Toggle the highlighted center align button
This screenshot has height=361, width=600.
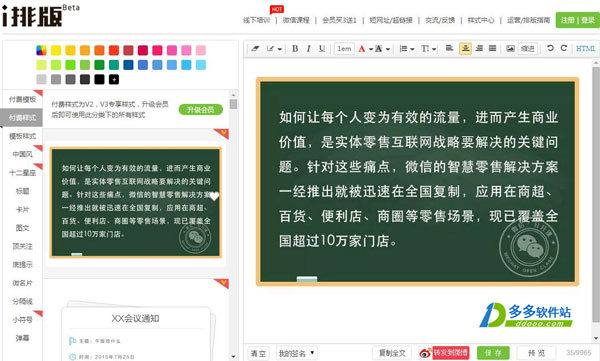coord(465,48)
